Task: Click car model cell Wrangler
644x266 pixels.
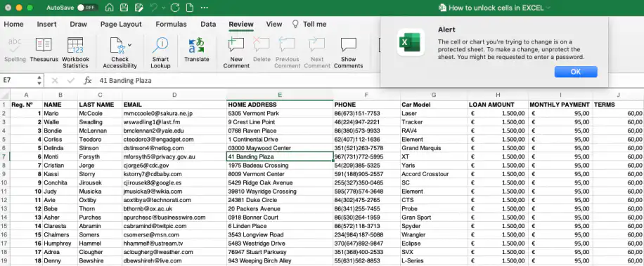Action: click(x=434, y=234)
